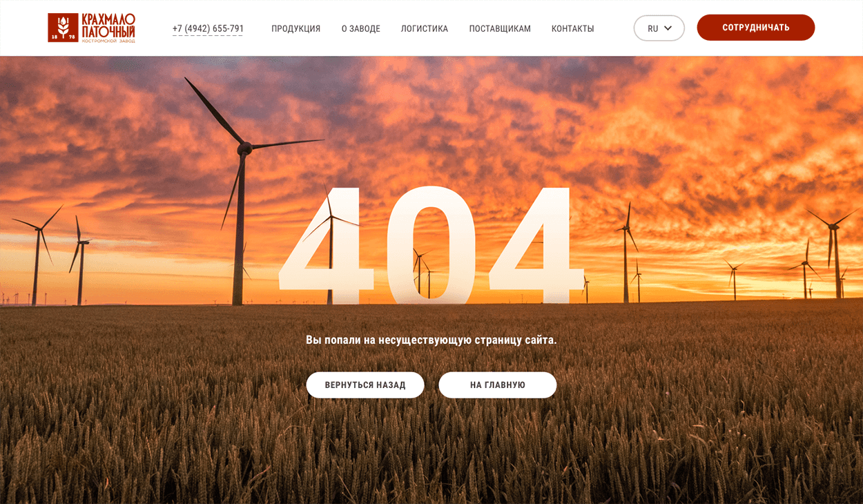Click the phone number +7 (4942) 655-791
Image resolution: width=863 pixels, height=504 pixels.
208,29
